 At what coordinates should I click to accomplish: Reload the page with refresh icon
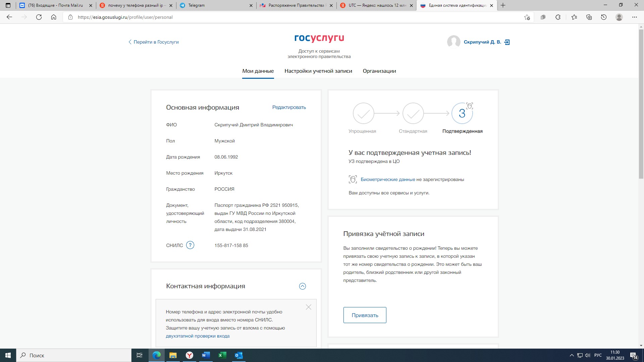pos(39,17)
